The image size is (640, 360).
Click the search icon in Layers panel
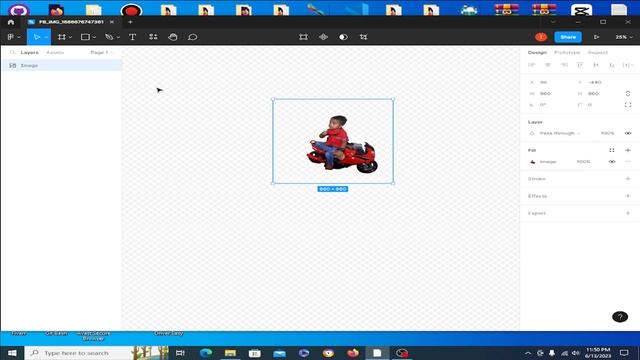[12, 52]
